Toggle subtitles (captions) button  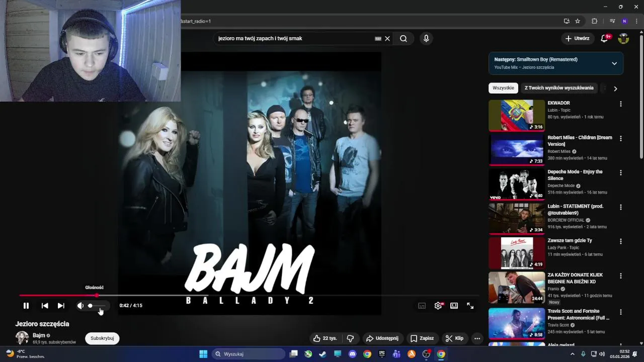point(422,306)
